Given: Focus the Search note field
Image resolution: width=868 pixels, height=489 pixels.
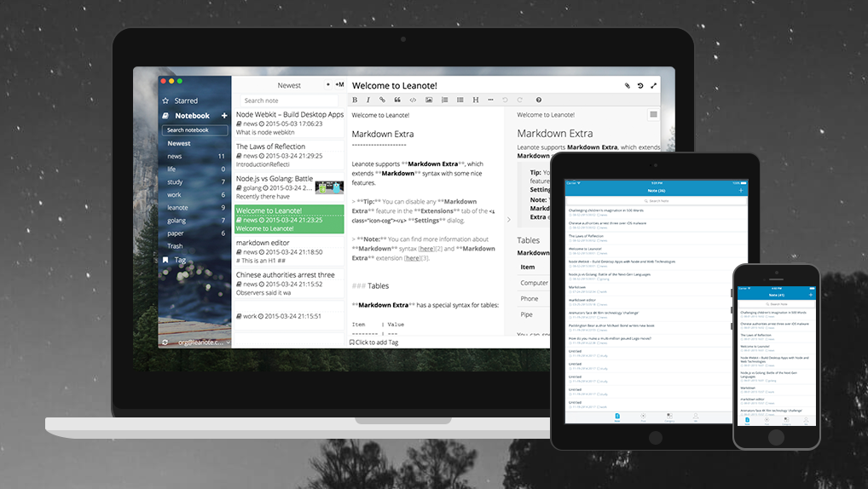Looking at the screenshot, I should (289, 101).
